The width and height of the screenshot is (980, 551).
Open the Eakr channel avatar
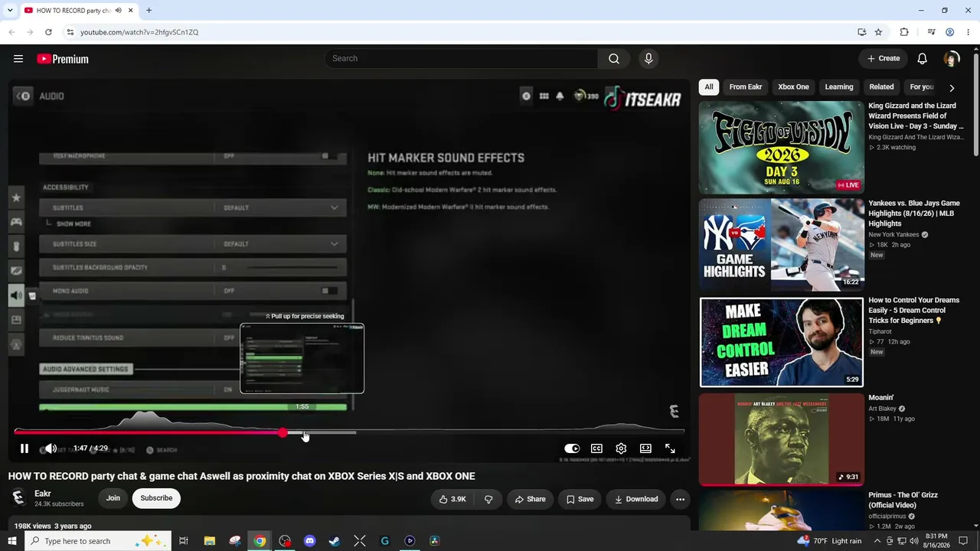(18, 497)
